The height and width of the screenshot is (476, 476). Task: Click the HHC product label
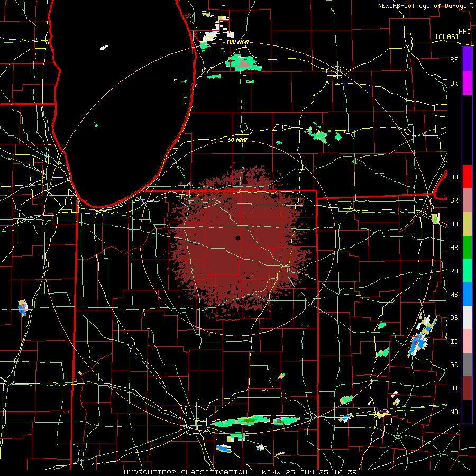pyautogui.click(x=465, y=32)
